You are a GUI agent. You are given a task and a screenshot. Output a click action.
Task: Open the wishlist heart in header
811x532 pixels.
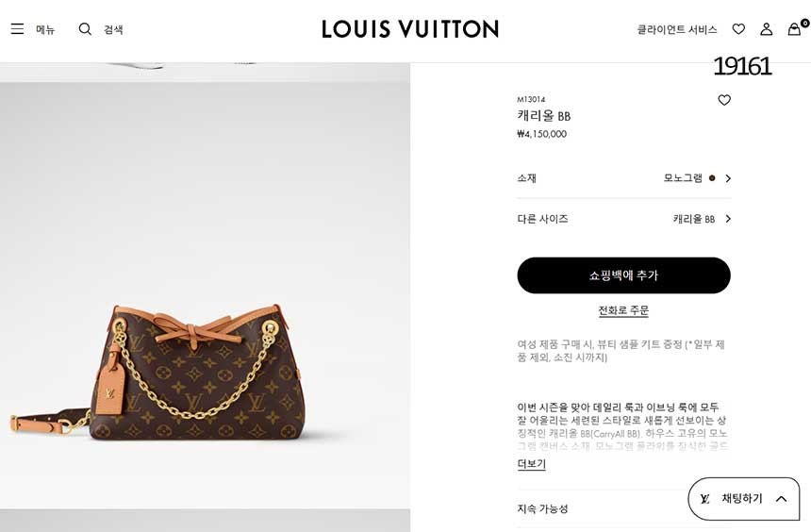pyautogui.click(x=738, y=29)
